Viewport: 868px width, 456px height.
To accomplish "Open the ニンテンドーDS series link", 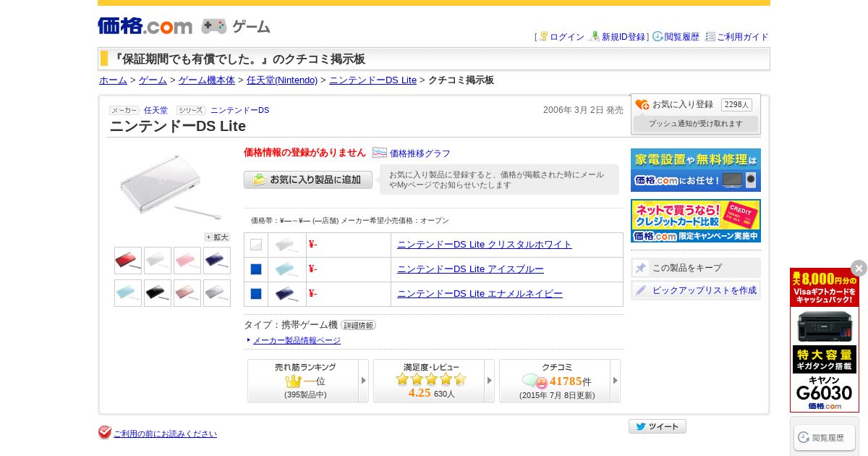I will [239, 110].
